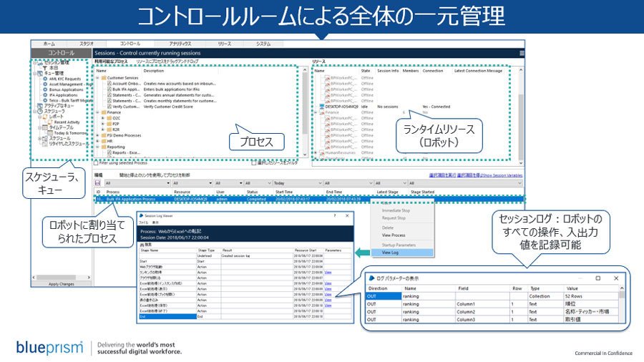This screenshot has height=362, width=644.
Task: Click the Verify Custom... process icon
Action: (109, 107)
